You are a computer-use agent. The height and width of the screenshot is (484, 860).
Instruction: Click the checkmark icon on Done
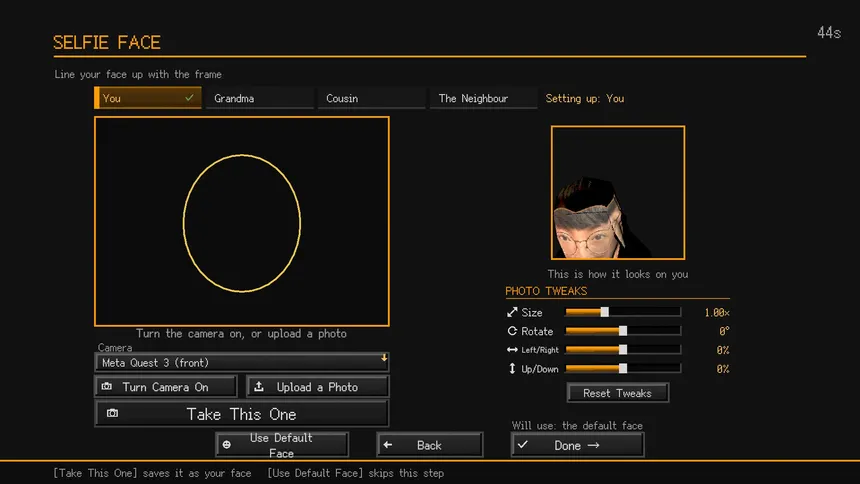pyautogui.click(x=523, y=444)
